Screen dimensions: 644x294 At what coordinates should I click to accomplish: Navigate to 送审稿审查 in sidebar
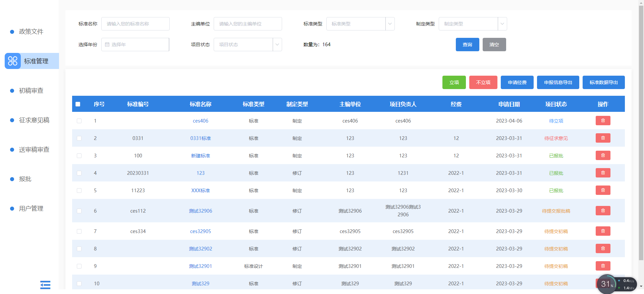coord(34,149)
